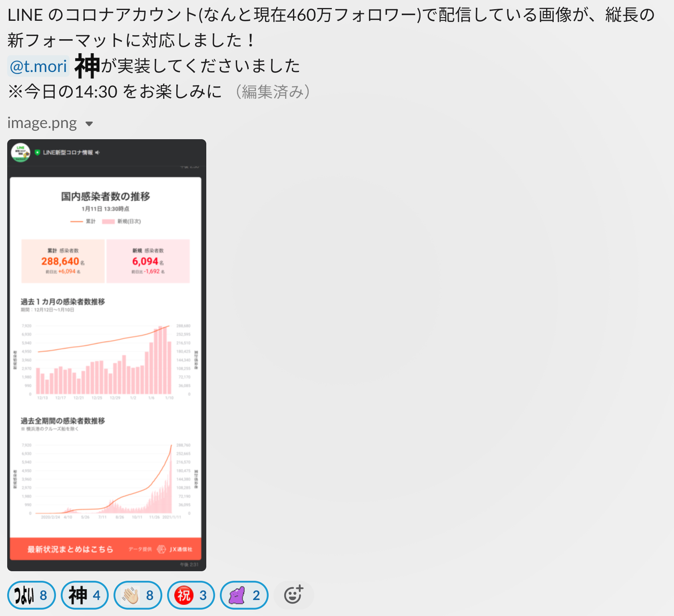The height and width of the screenshot is (616, 674).
Task: Click the 新規 感染者数 pink box
Action: pyautogui.click(x=148, y=261)
